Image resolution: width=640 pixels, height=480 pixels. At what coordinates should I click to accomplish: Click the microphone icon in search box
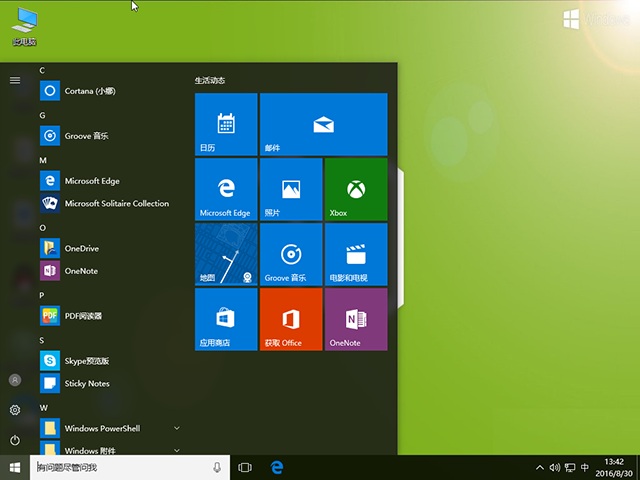[217, 467]
